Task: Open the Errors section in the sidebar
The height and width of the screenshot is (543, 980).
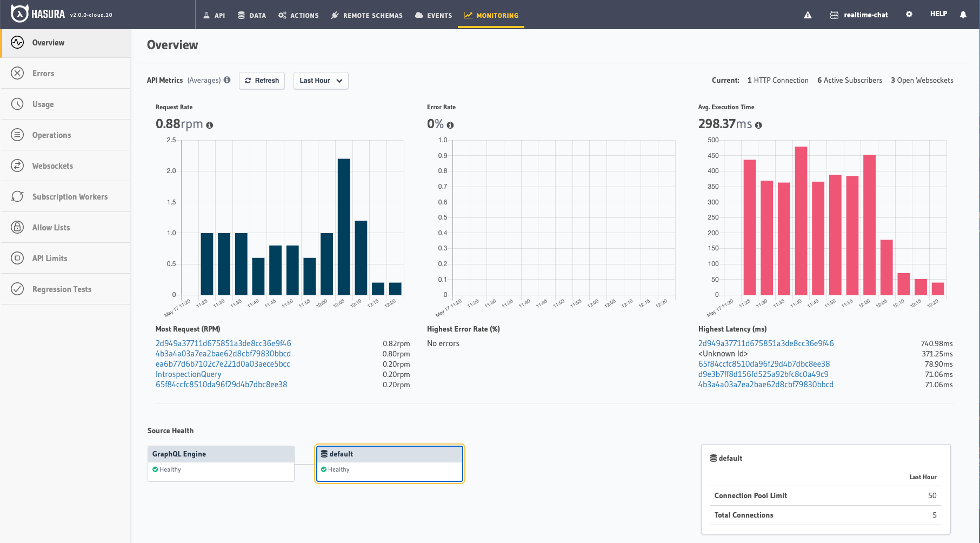Action: point(18,73)
